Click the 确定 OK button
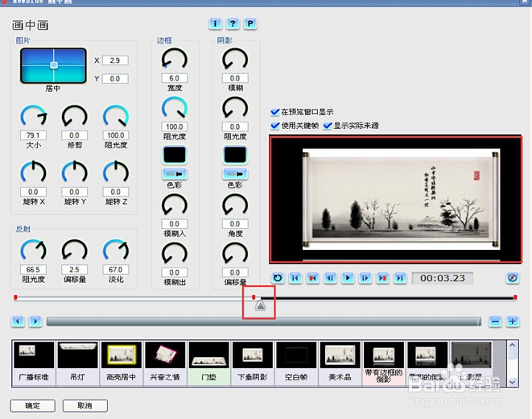532x419 pixels. click(x=32, y=406)
